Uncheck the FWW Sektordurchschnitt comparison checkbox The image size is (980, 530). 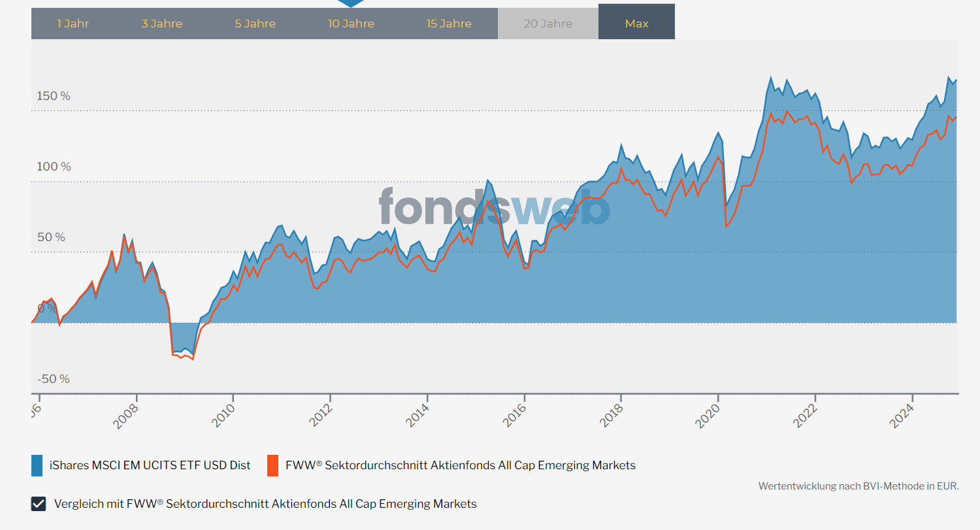[39, 504]
